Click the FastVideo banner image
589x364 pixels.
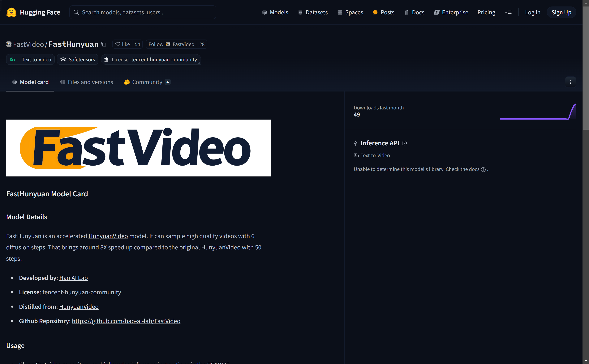pos(138,148)
